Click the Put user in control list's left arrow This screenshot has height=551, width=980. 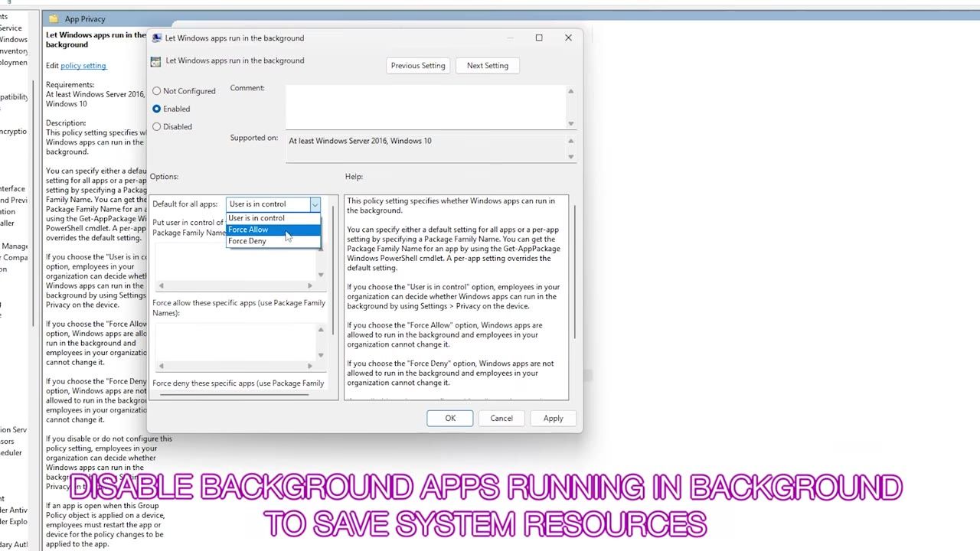161,286
